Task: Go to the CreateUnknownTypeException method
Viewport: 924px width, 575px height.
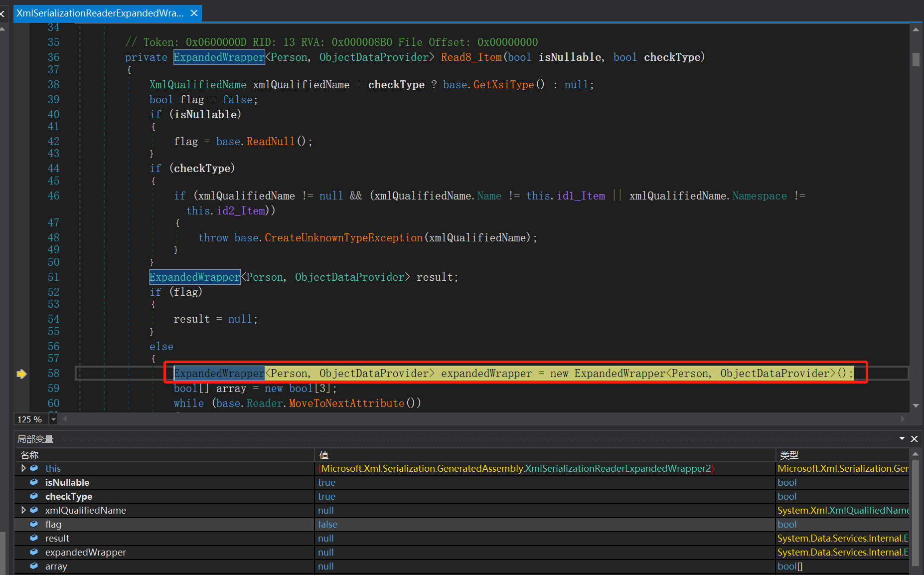Action: tap(343, 238)
